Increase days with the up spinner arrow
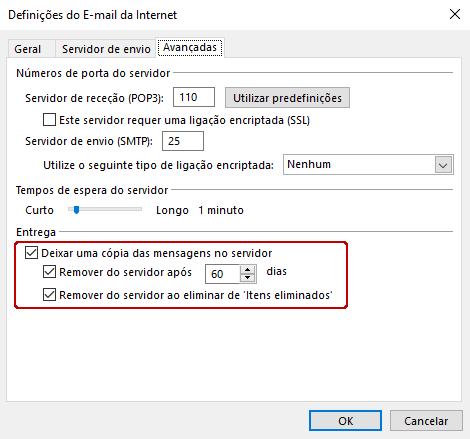This screenshot has width=470, height=439. [x=247, y=270]
